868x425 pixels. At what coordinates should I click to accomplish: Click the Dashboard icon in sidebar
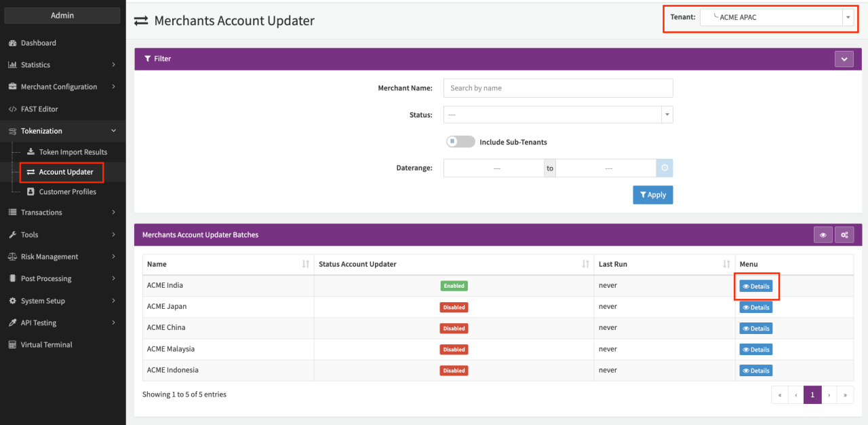tap(12, 43)
